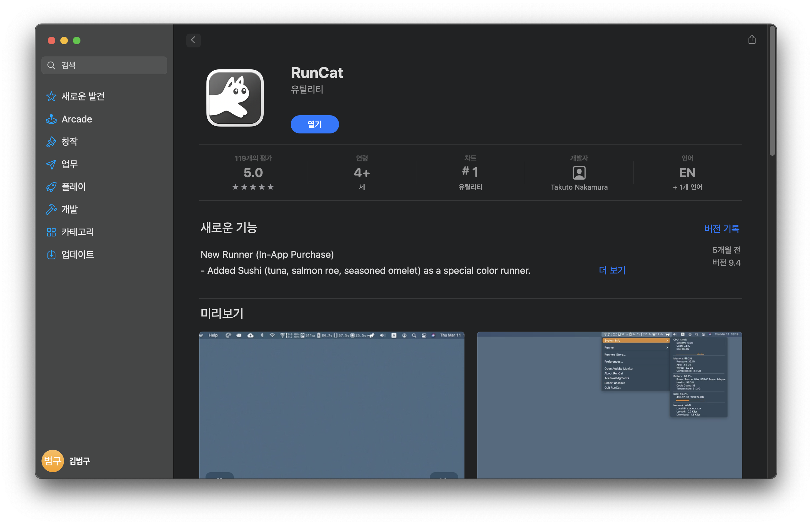812x525 pixels.
Task: Click the back chevron button
Action: point(194,40)
